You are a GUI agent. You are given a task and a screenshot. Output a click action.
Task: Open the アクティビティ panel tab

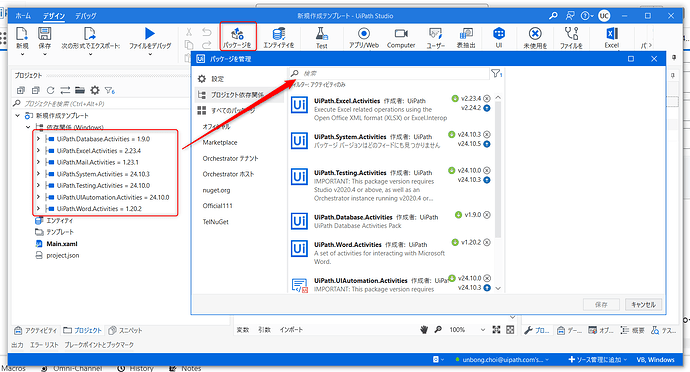(36, 330)
